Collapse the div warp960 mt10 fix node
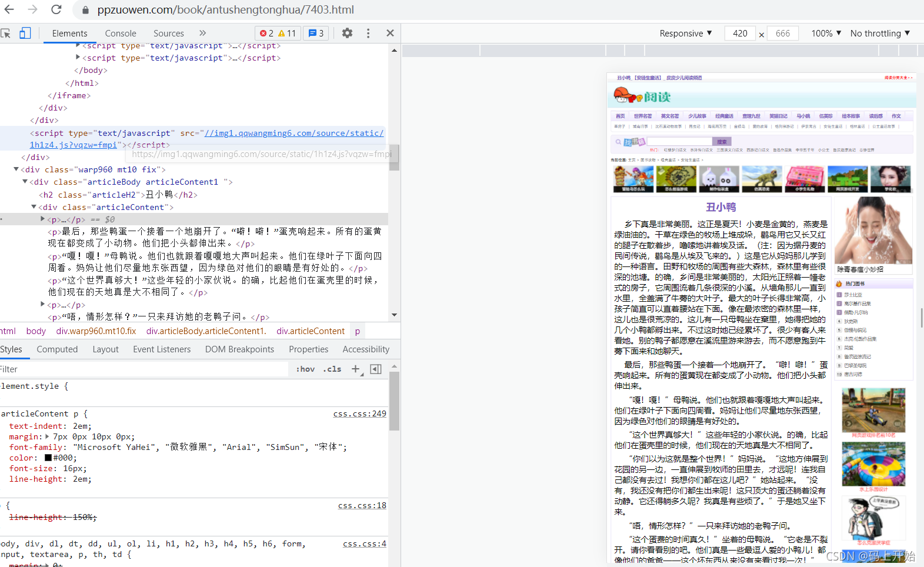Image resolution: width=924 pixels, height=567 pixels. pyautogui.click(x=16, y=169)
